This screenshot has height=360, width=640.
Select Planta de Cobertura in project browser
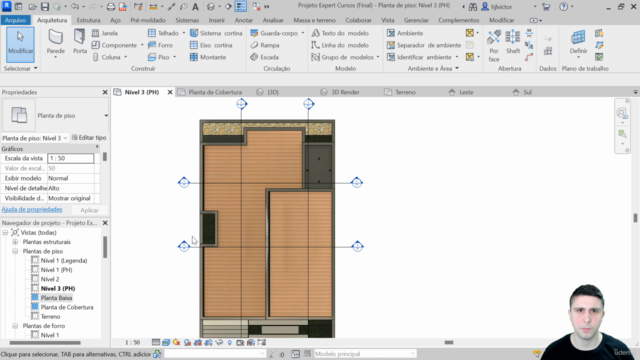67,307
